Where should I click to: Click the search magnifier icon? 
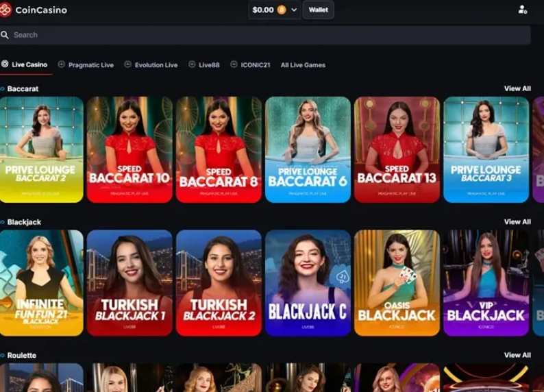tap(5, 35)
